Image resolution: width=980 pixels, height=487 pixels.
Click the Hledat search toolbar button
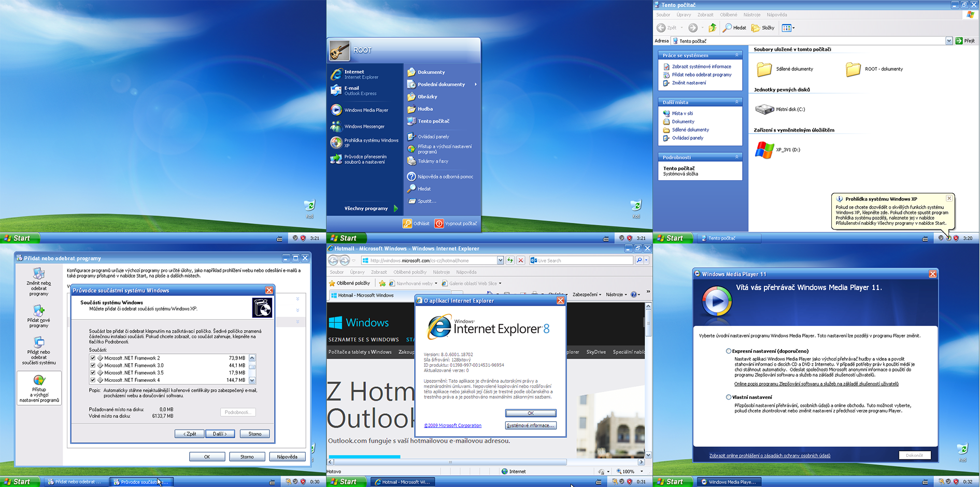(x=735, y=27)
